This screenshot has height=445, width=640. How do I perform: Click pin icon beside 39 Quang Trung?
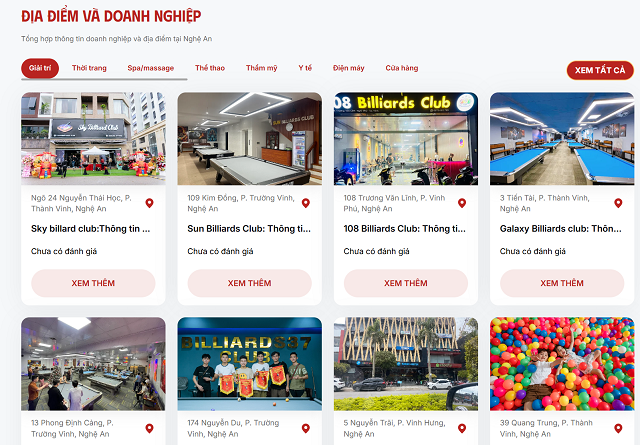618,428
